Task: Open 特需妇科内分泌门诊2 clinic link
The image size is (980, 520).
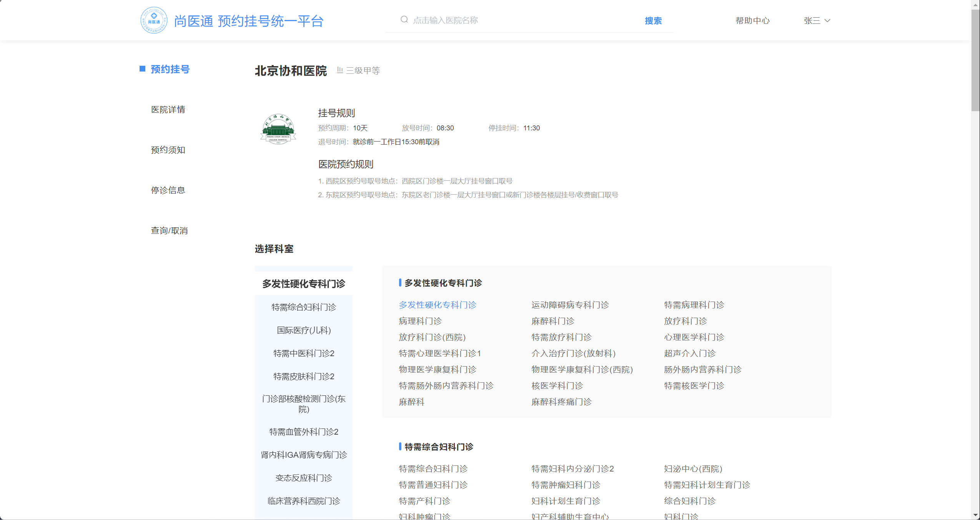Action: coord(572,468)
